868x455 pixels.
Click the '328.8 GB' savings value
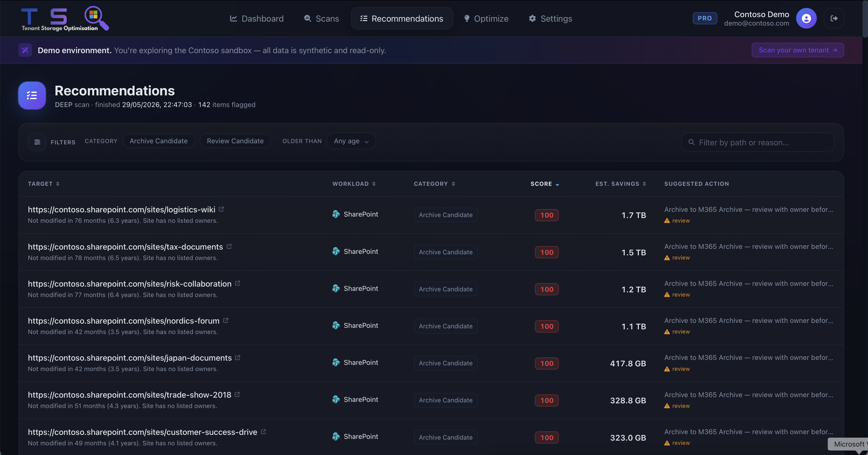tap(628, 400)
